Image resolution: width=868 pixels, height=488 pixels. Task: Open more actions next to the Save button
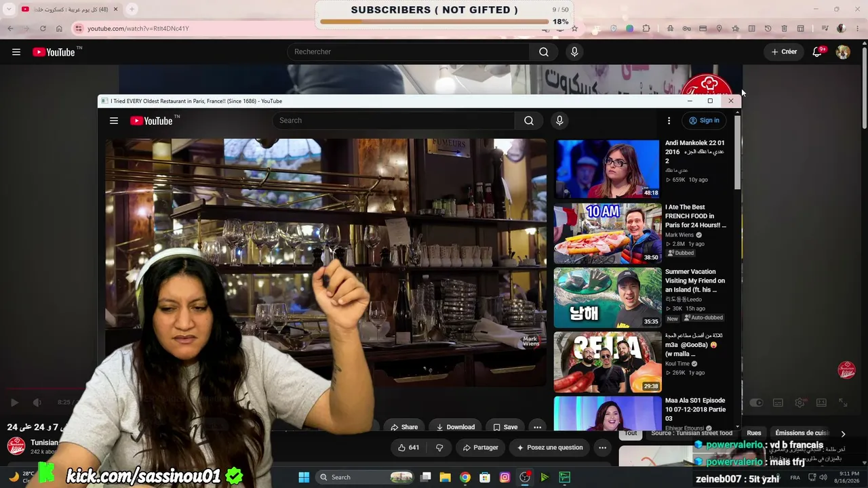tap(537, 427)
